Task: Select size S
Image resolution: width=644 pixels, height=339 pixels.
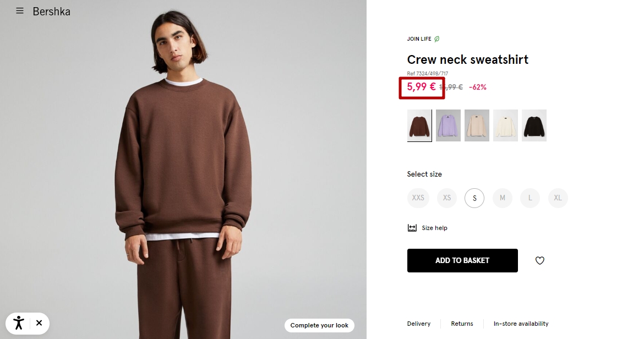Action: coord(474,198)
